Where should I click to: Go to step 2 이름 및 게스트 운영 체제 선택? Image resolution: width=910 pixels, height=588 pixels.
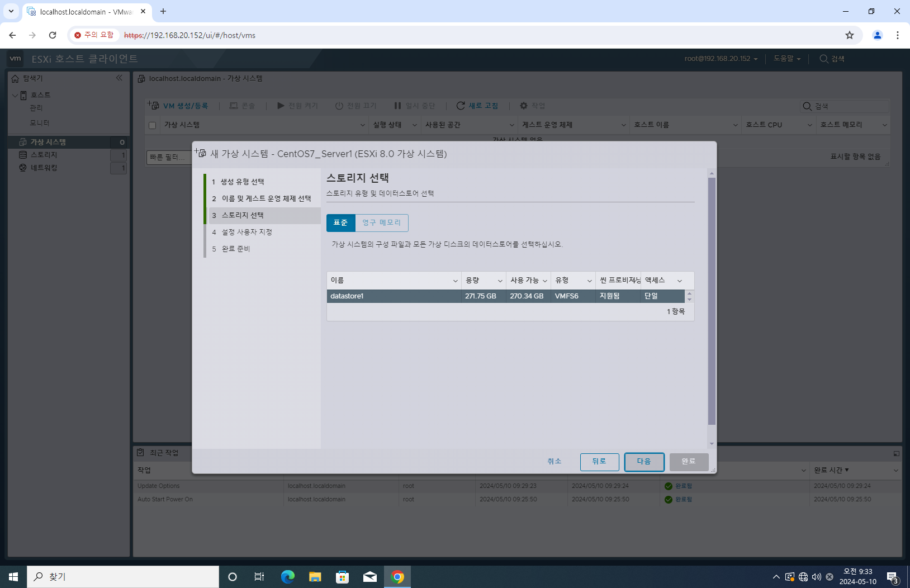point(262,198)
